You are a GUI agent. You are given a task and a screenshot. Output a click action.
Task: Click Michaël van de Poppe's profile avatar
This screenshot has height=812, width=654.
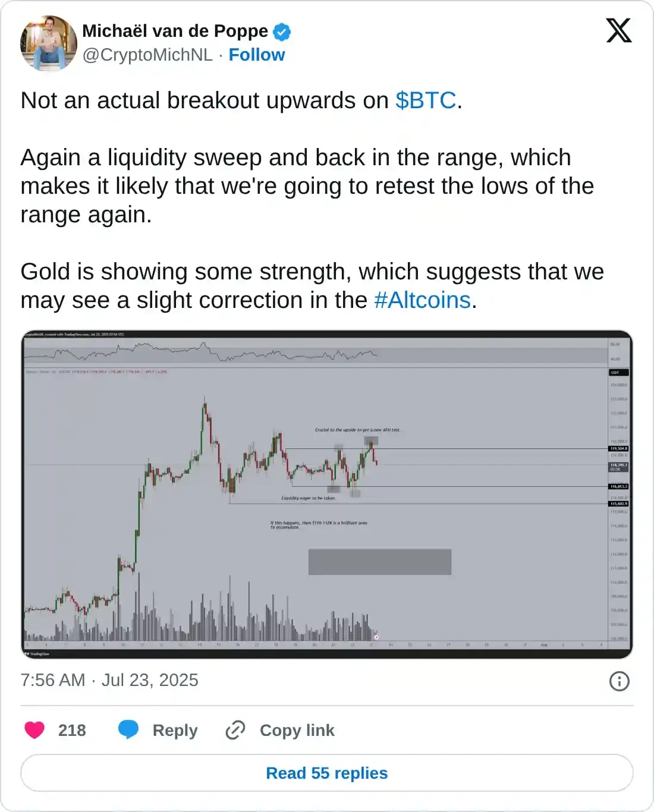[x=49, y=43]
